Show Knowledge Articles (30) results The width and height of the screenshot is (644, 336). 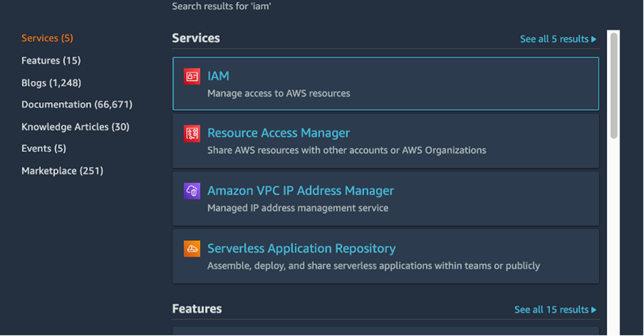click(x=75, y=126)
